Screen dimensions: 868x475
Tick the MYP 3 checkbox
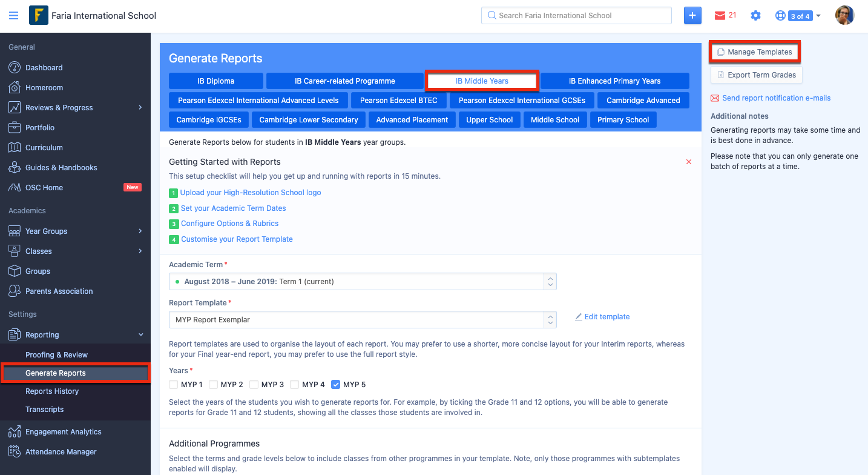point(254,384)
